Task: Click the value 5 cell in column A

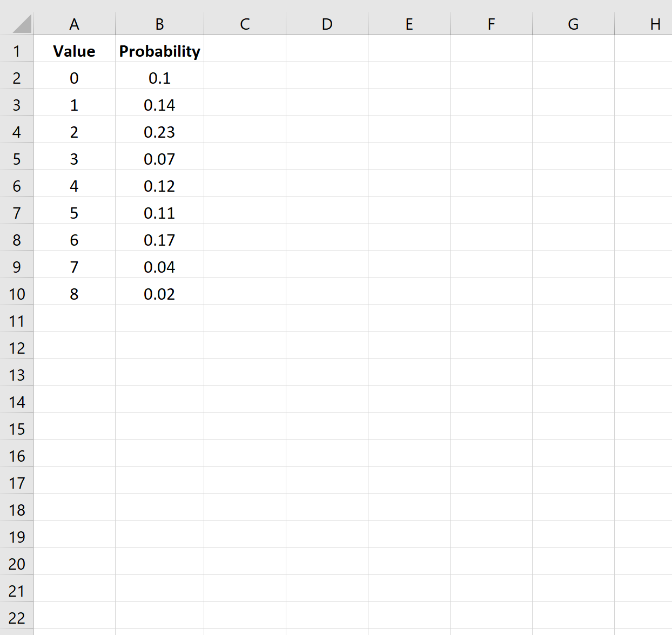Action: (x=75, y=213)
